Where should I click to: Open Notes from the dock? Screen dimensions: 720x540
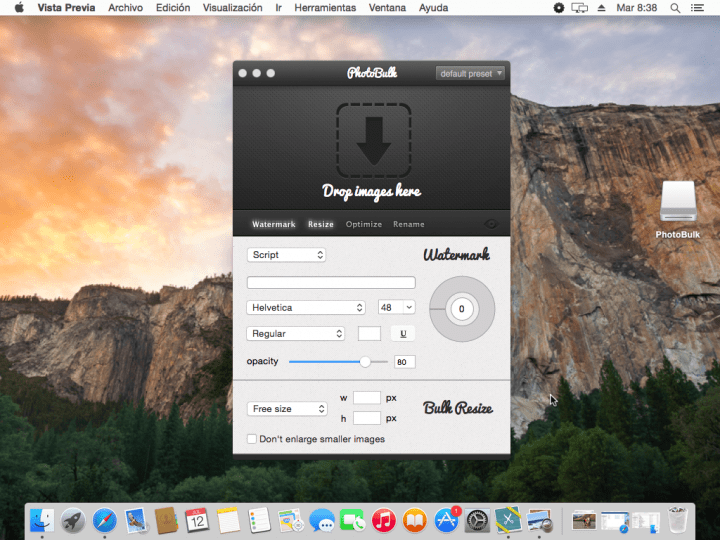pyautogui.click(x=228, y=521)
